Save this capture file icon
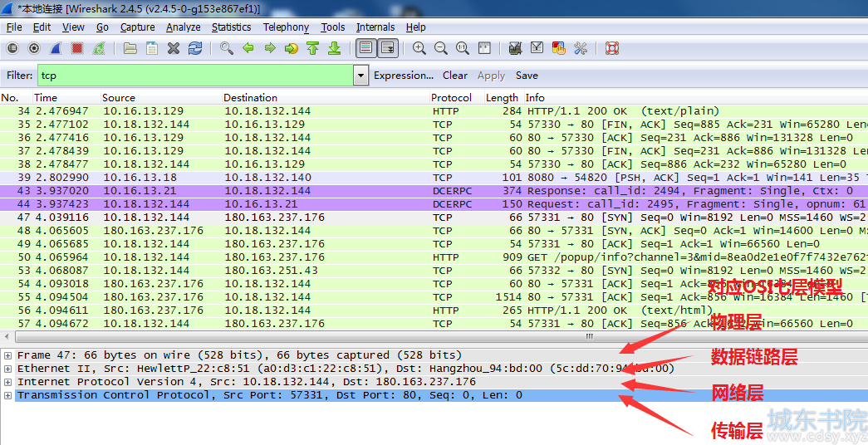868x445 pixels. coord(152,49)
